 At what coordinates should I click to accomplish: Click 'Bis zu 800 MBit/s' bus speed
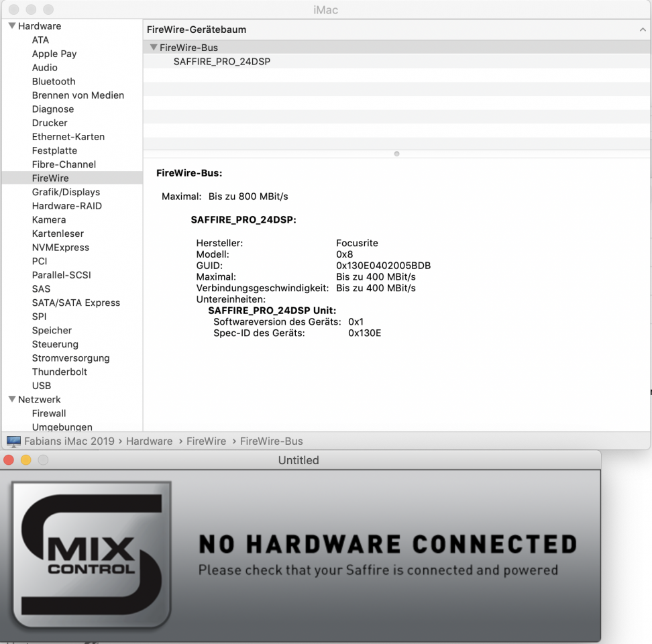[x=248, y=197]
